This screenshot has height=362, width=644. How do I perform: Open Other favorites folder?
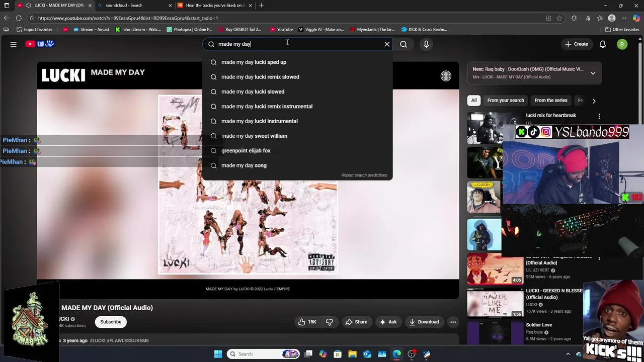click(x=622, y=30)
